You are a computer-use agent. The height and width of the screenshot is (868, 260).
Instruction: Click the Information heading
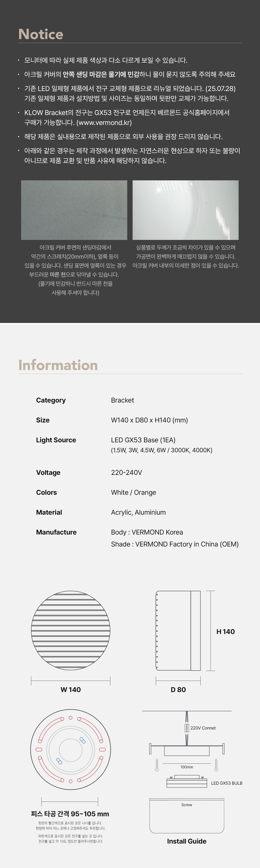pyautogui.click(x=58, y=365)
